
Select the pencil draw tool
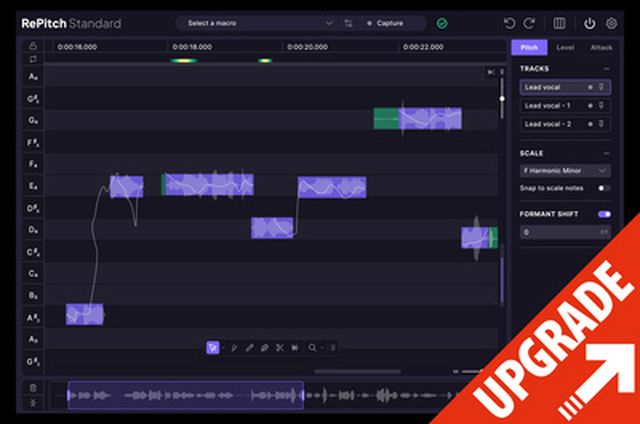tap(250, 348)
